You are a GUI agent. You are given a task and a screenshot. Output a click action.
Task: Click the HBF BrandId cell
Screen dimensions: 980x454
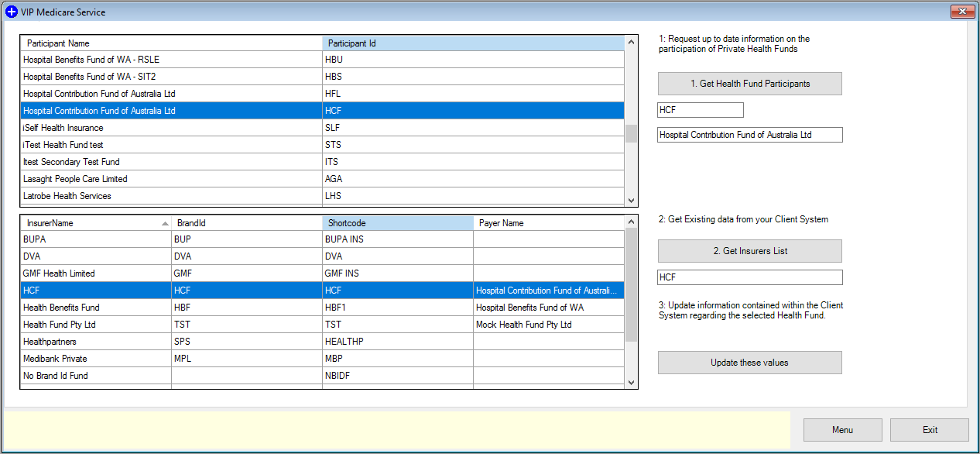pyautogui.click(x=246, y=308)
